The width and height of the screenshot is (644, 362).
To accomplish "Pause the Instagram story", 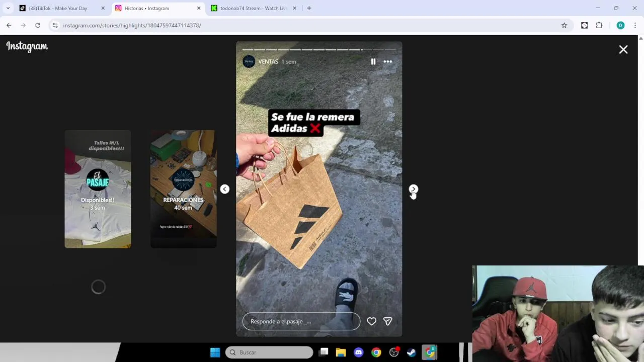I will pos(373,61).
